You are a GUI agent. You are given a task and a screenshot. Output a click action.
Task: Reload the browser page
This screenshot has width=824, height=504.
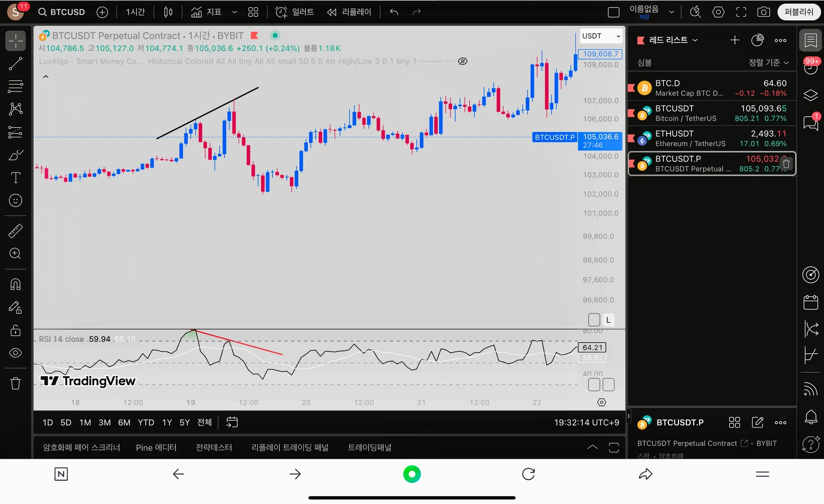[x=528, y=474]
